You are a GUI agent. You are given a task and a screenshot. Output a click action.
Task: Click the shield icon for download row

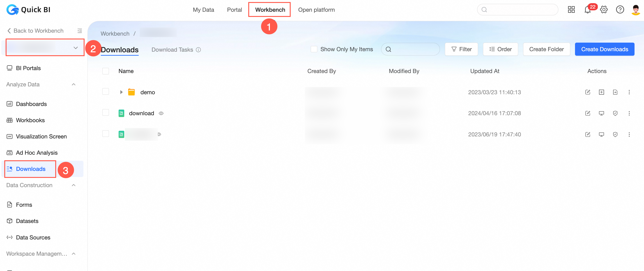pos(615,113)
